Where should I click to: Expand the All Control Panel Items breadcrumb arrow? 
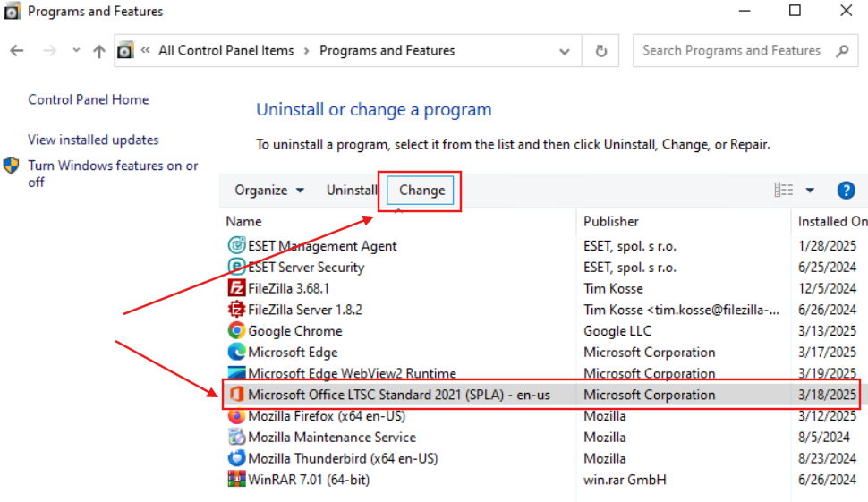tap(306, 51)
